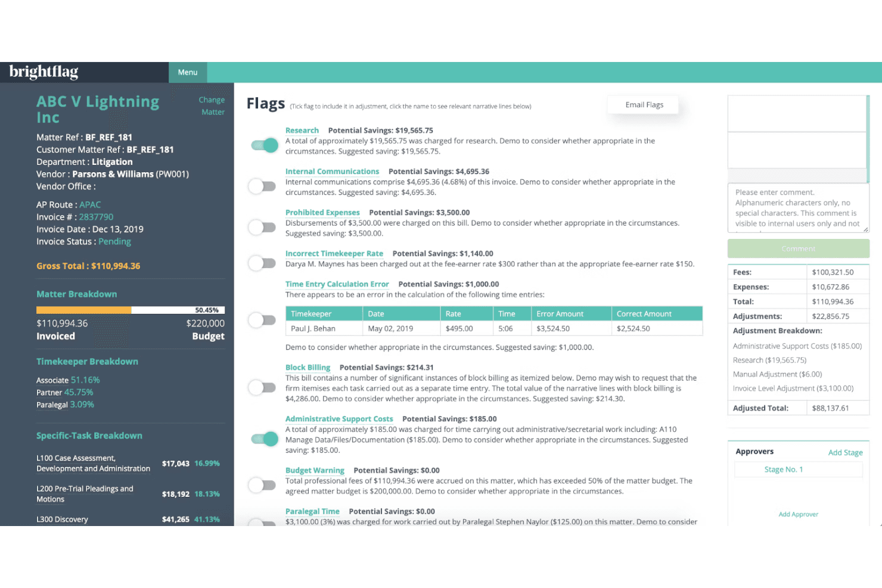Open the Block Billing flag link
Viewport: 882px width, 588px height.
(308, 368)
